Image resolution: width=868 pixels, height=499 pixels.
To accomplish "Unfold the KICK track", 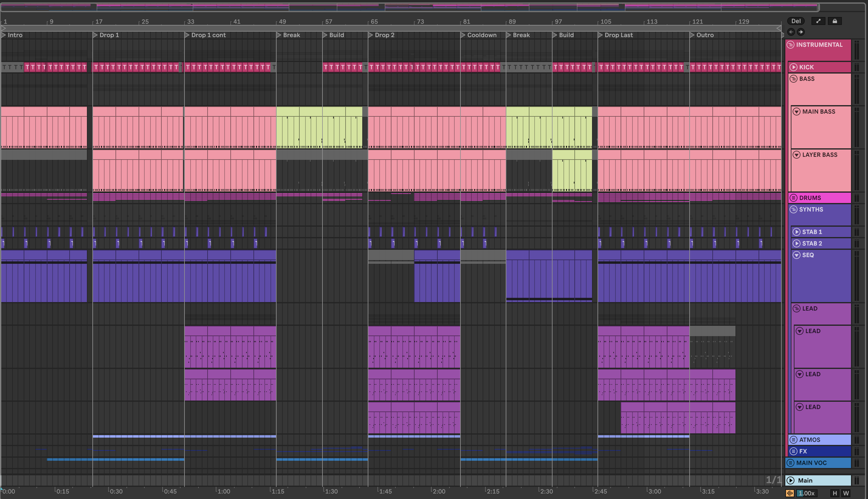I will 794,67.
